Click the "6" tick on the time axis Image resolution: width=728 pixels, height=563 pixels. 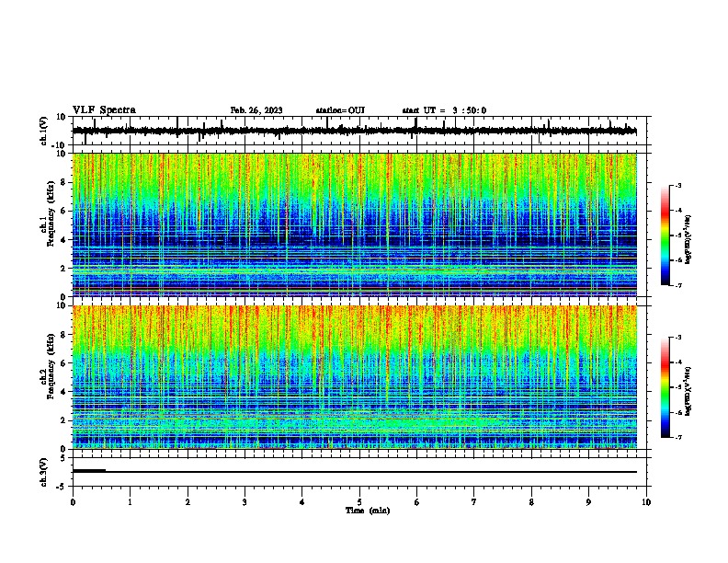417,502
